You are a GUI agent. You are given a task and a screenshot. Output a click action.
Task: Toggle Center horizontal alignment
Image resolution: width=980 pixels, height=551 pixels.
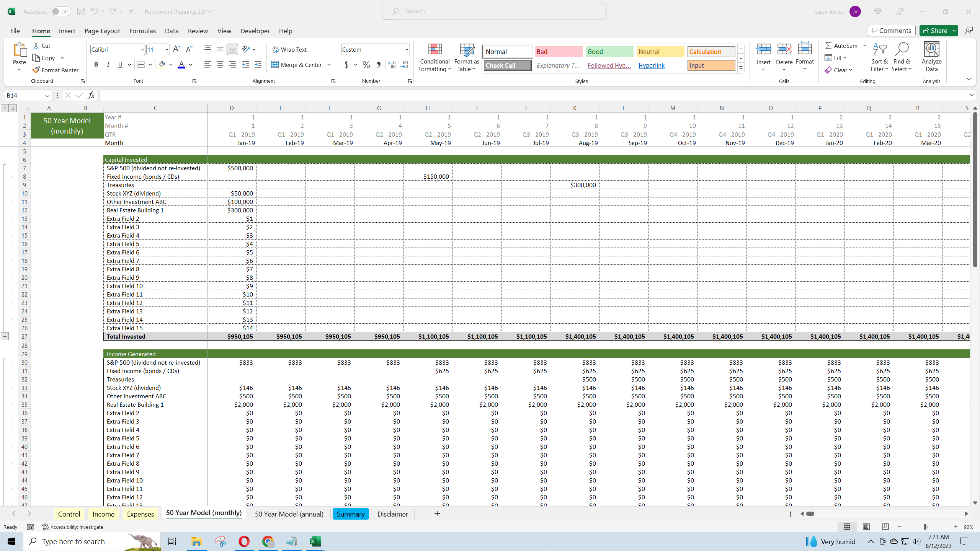220,65
